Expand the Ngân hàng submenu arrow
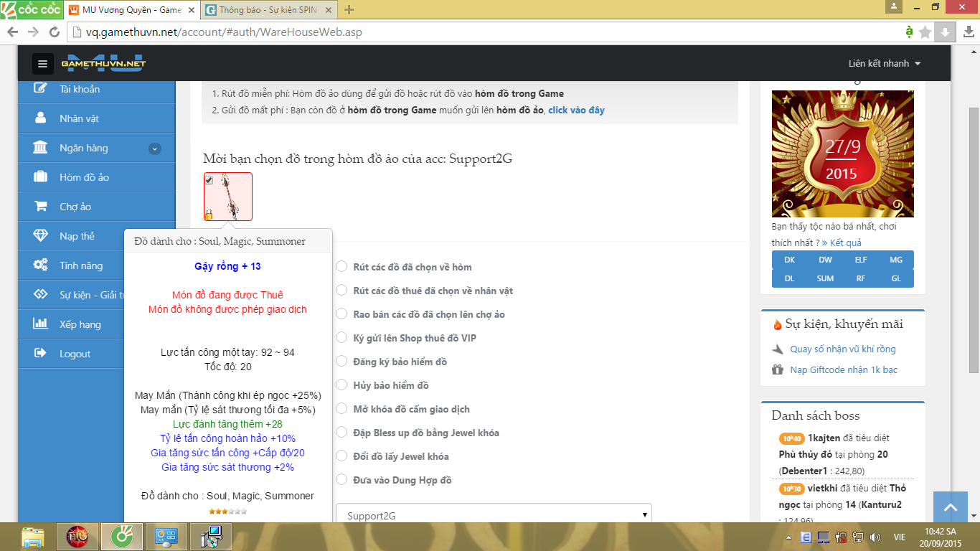The width and height of the screenshot is (980, 551). tap(154, 149)
